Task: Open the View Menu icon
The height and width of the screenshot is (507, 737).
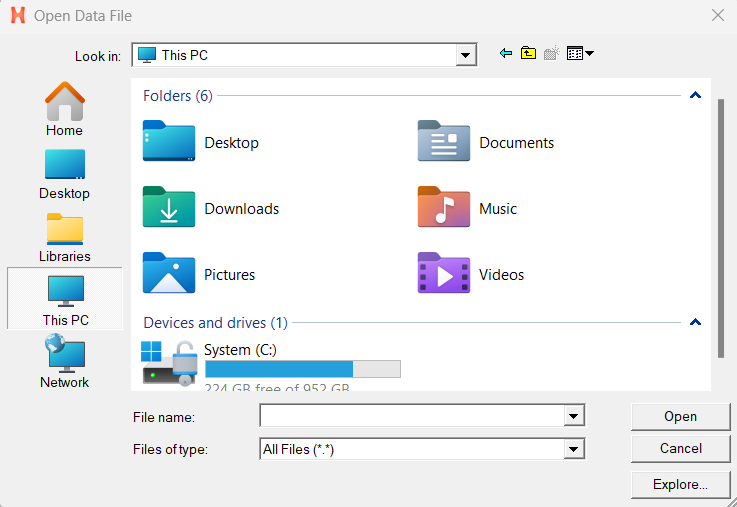Action: click(580, 54)
